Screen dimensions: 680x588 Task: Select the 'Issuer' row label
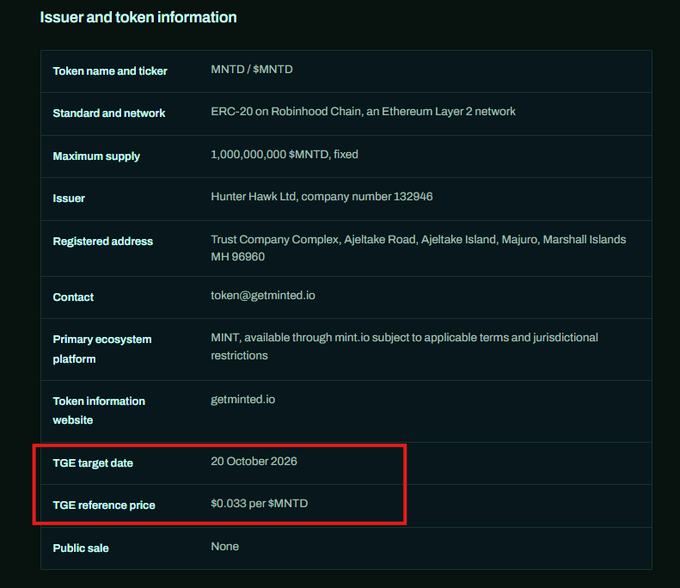pyautogui.click(x=69, y=198)
